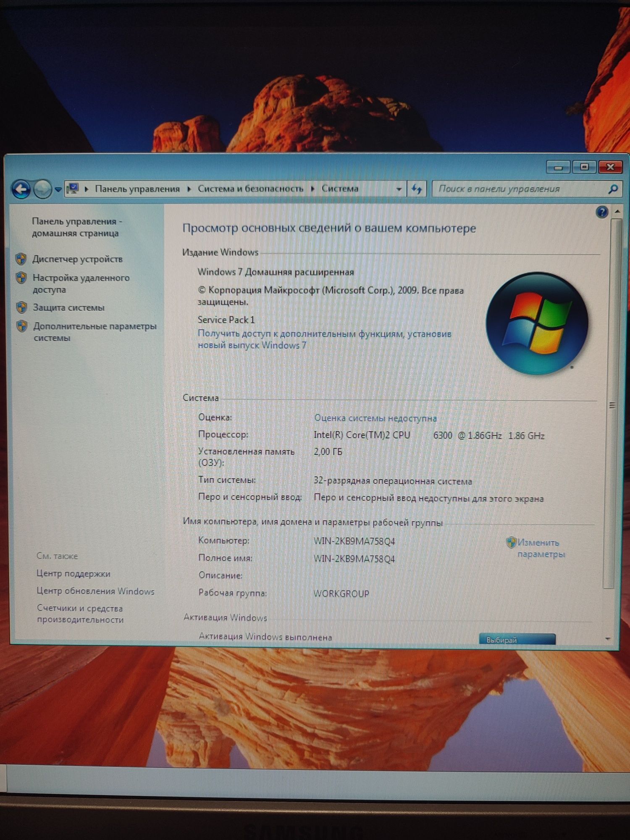Click Активация Windows выполнена text
Screen dimensions: 630x840
click(265, 637)
